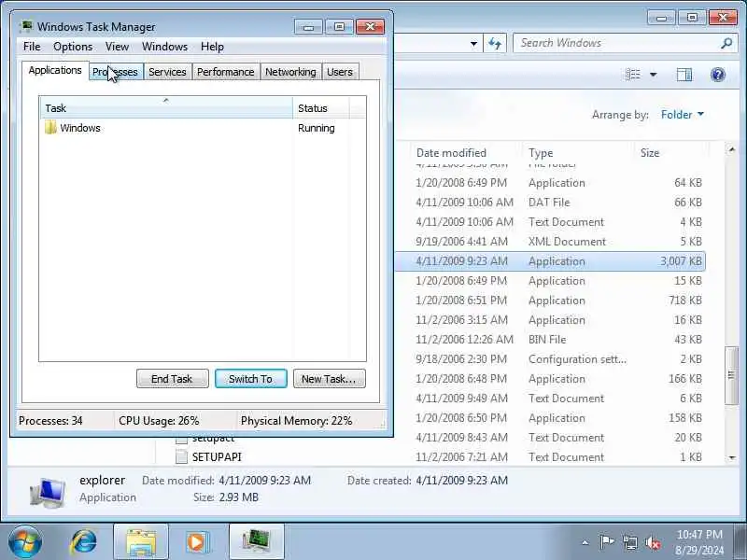The width and height of the screenshot is (747, 560).
Task: Select the DAT File row
Action: tap(550, 203)
